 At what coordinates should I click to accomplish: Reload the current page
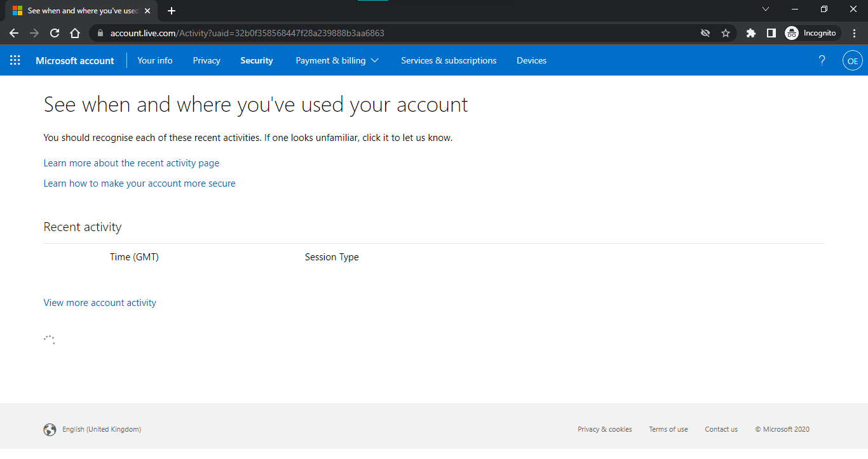55,33
